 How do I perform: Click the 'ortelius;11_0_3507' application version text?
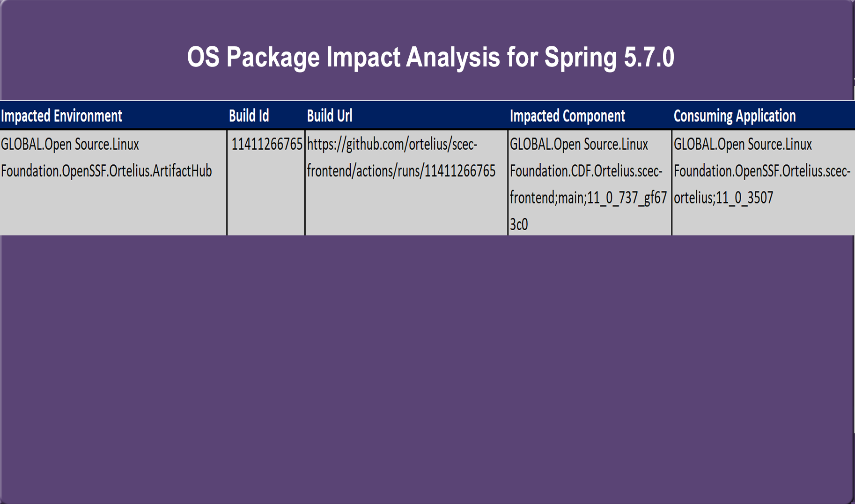723,197
